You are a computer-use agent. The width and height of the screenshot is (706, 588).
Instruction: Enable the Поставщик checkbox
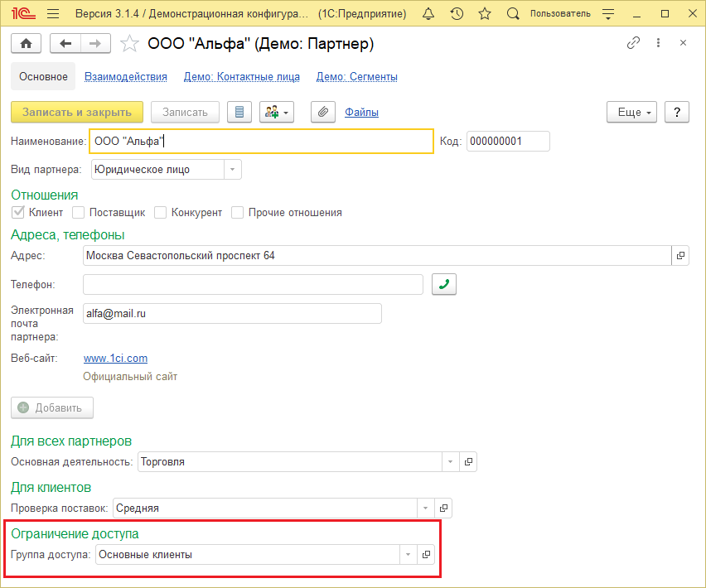79,212
